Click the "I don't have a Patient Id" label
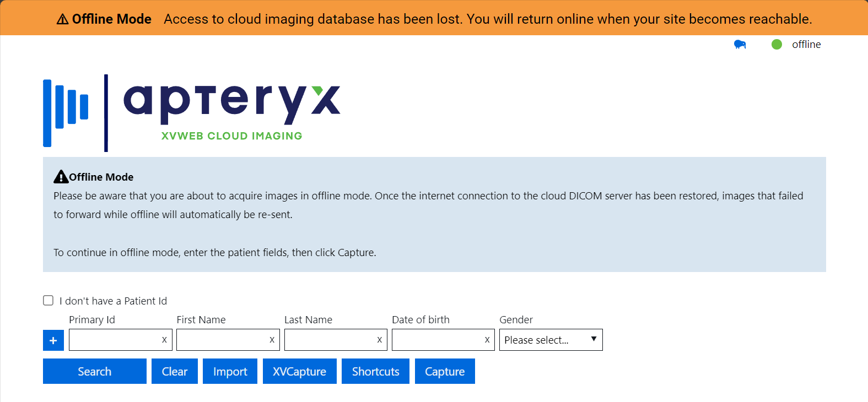Viewport: 868px width, 402px height. (113, 301)
